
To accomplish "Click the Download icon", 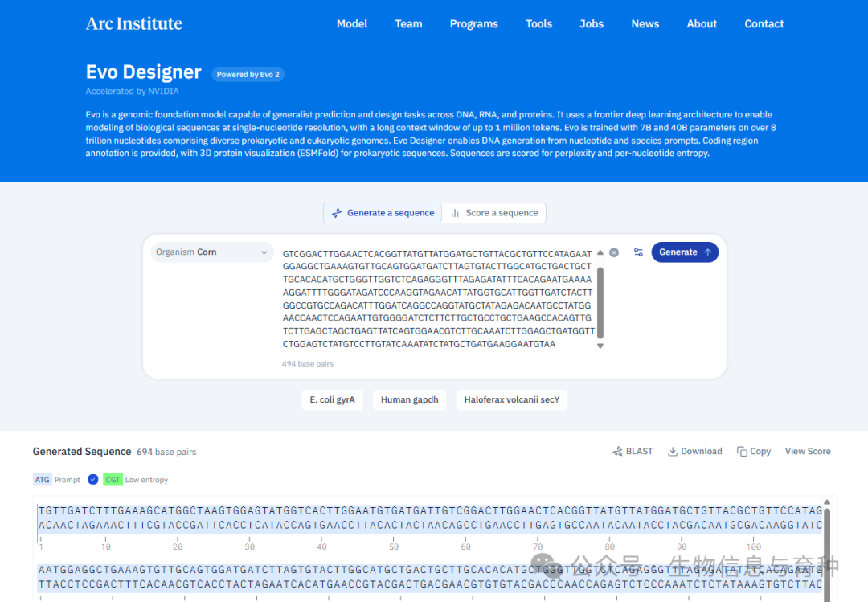I will tap(673, 452).
